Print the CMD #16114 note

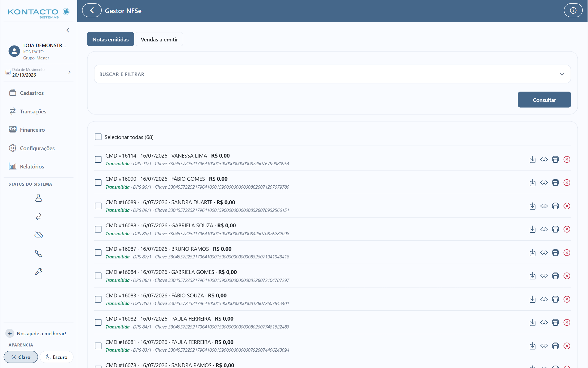tap(555, 159)
